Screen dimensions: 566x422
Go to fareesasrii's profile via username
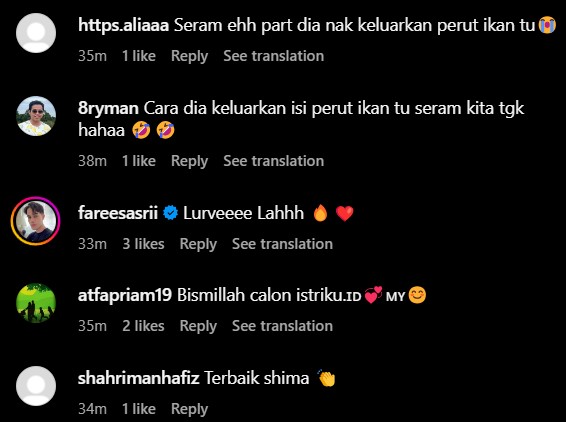[x=118, y=213]
